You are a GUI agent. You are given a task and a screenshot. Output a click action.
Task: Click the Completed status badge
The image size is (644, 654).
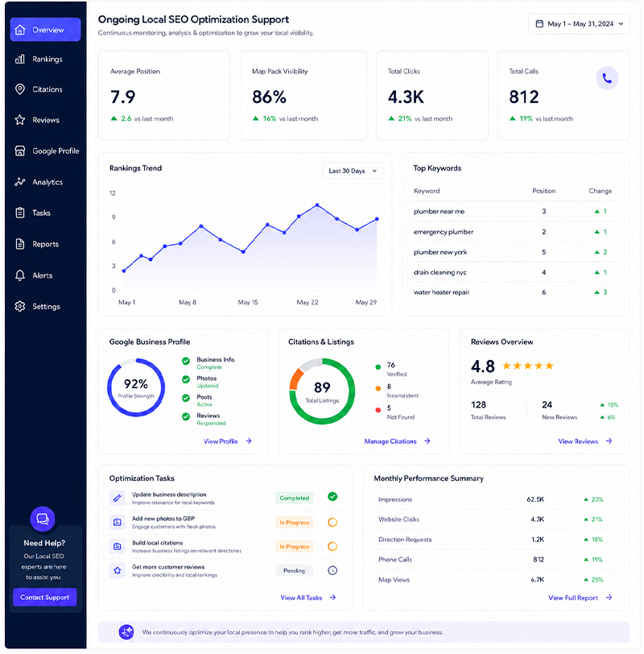click(295, 498)
